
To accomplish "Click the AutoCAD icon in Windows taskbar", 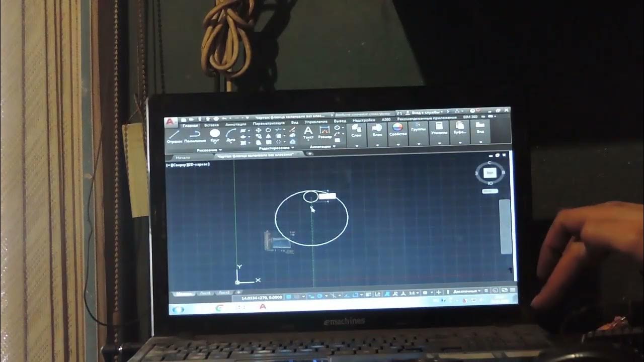I will (x=262, y=306).
